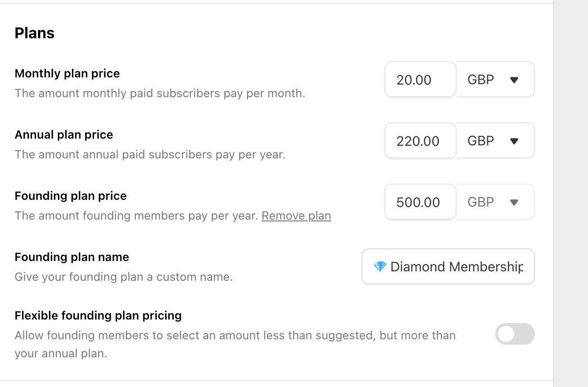This screenshot has height=387, width=588.
Task: Open the founding plan GBP currency dropdown
Action: tap(495, 202)
